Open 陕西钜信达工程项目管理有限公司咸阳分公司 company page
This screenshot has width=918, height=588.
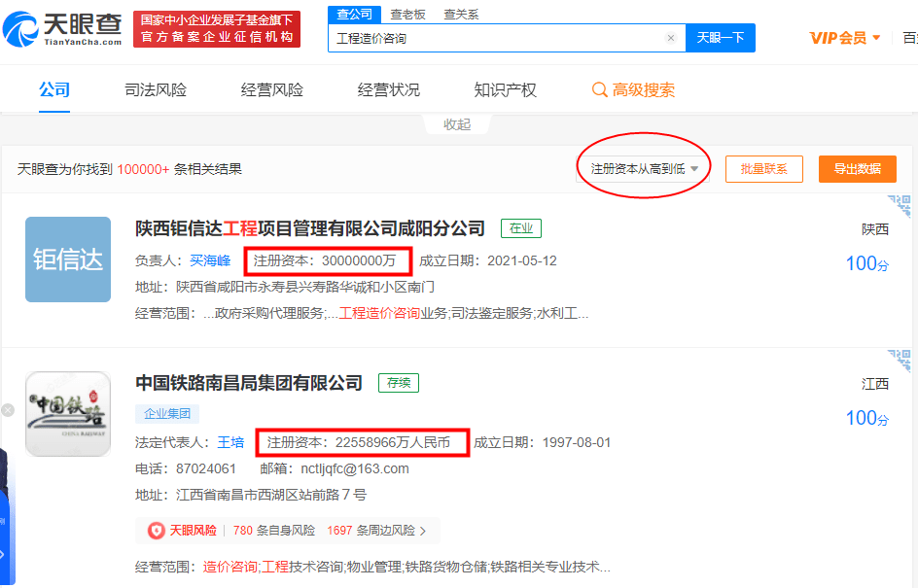[310, 227]
